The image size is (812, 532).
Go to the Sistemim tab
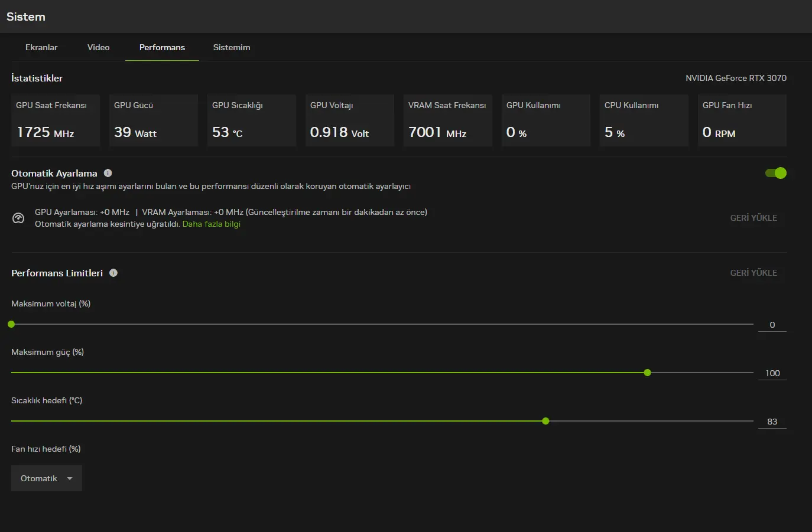click(232, 47)
